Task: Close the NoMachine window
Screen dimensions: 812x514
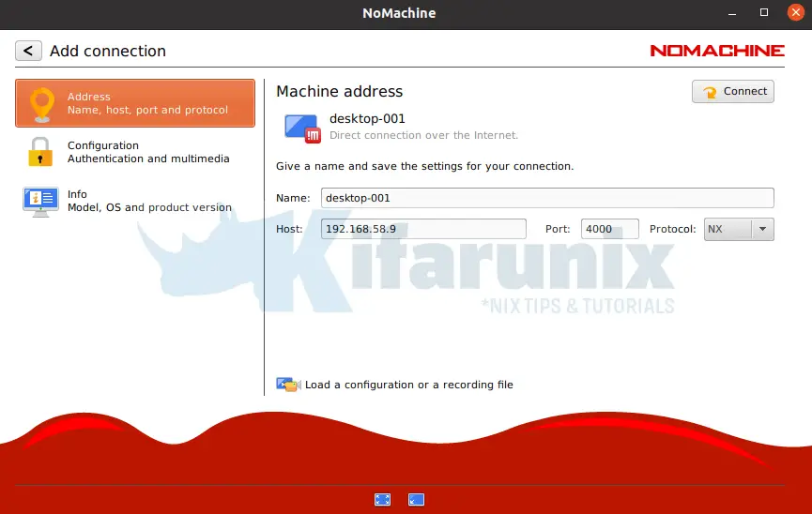Action: (x=795, y=12)
